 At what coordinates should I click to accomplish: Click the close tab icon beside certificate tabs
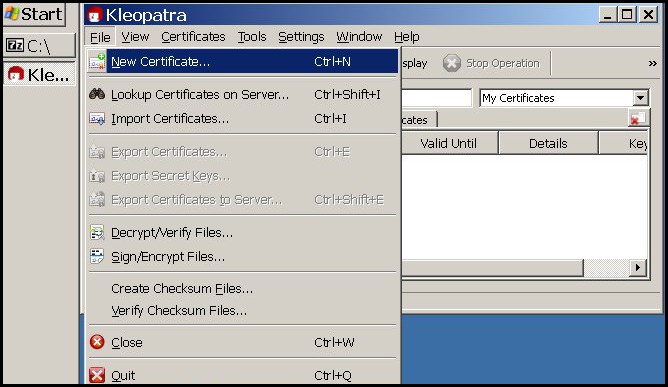638,118
